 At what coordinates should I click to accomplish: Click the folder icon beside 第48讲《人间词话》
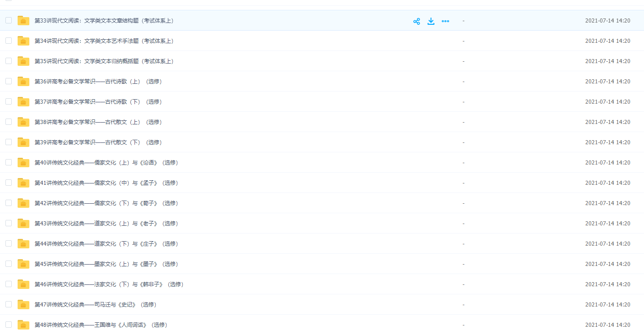pos(23,325)
